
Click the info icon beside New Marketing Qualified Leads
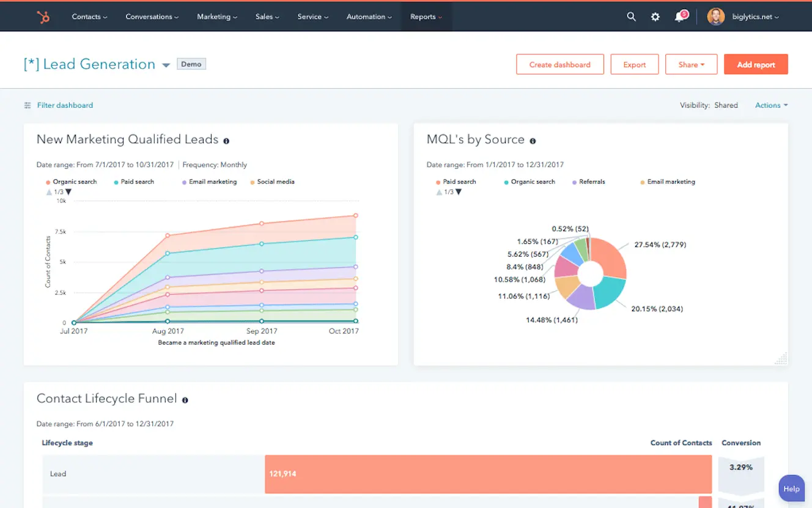pyautogui.click(x=226, y=141)
